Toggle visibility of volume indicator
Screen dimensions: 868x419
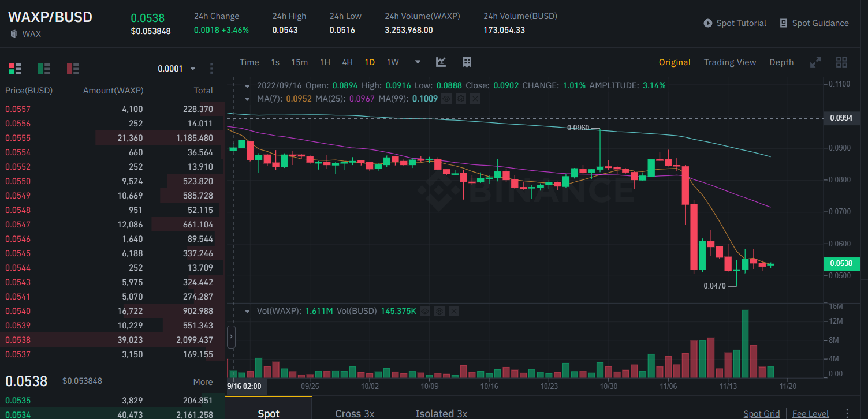(425, 311)
